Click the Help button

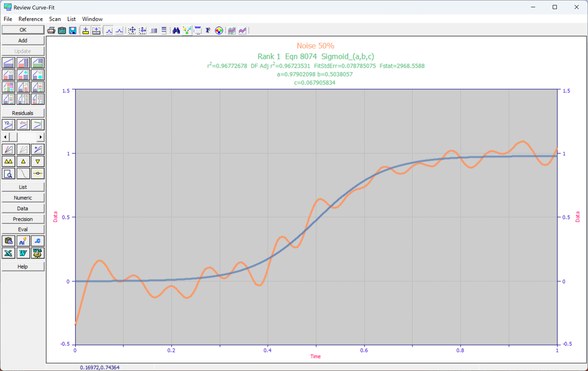(x=23, y=267)
